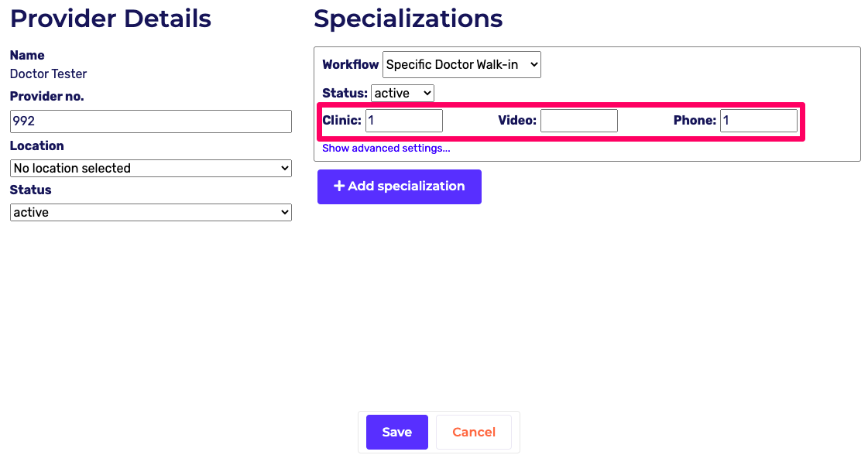Focus the Provider no. input field
The width and height of the screenshot is (868, 455).
pyautogui.click(x=151, y=121)
